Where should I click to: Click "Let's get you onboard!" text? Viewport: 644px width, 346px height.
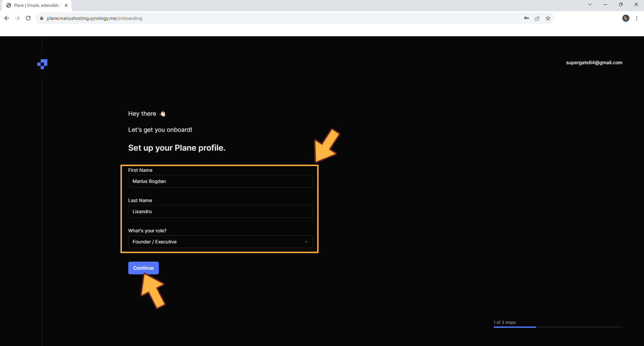(160, 130)
